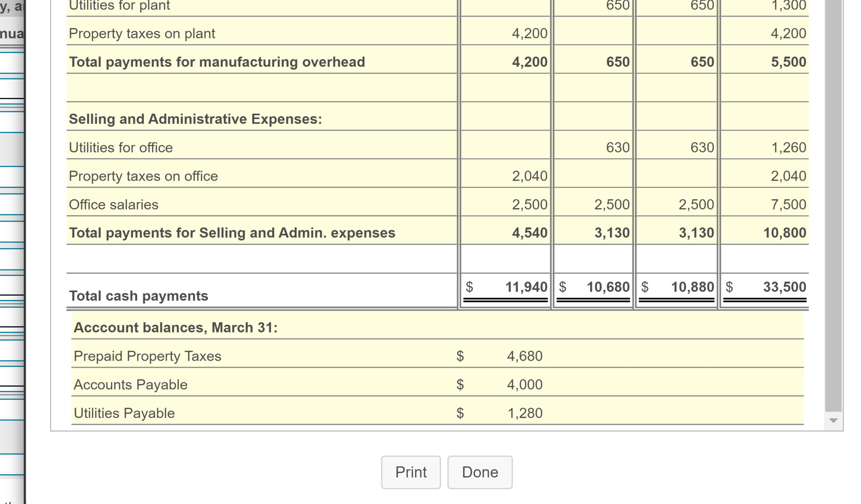Select Total payments for Selling and Admin. expenses
861x504 pixels.
232,233
